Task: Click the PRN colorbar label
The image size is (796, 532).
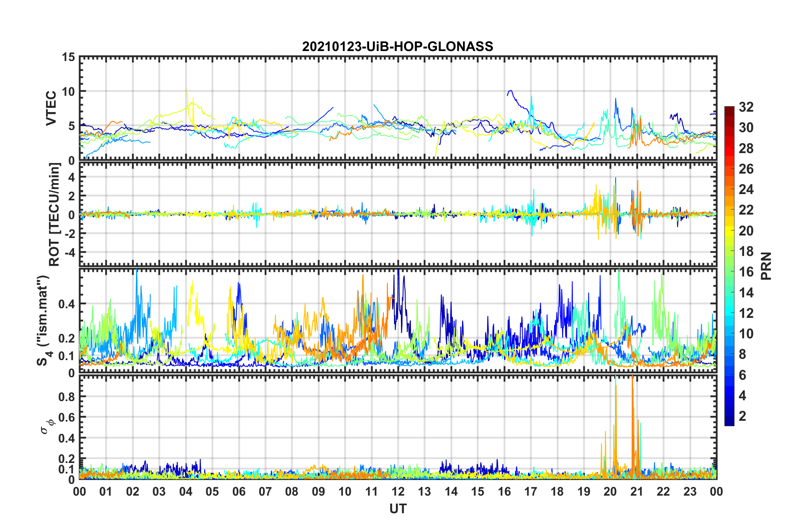Action: [766, 266]
